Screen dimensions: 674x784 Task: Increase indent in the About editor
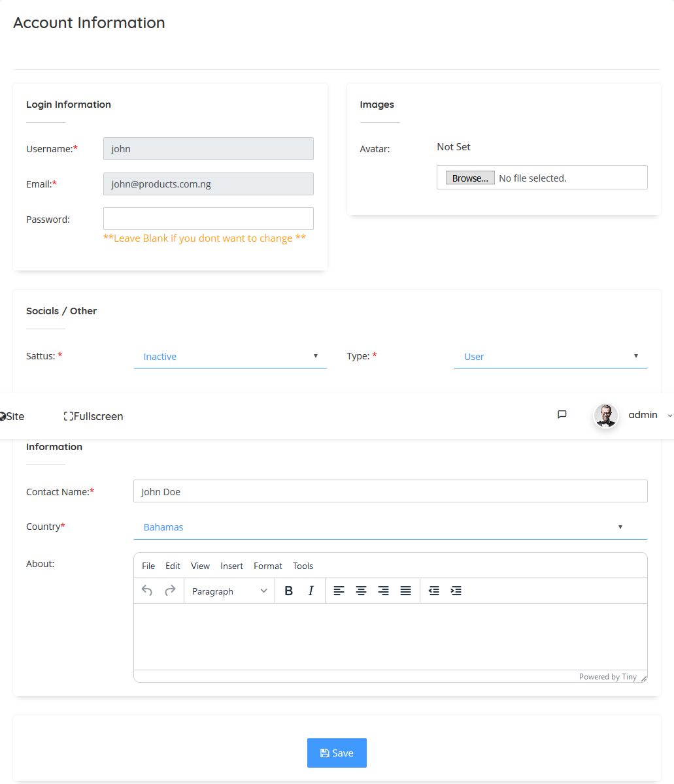pos(456,591)
